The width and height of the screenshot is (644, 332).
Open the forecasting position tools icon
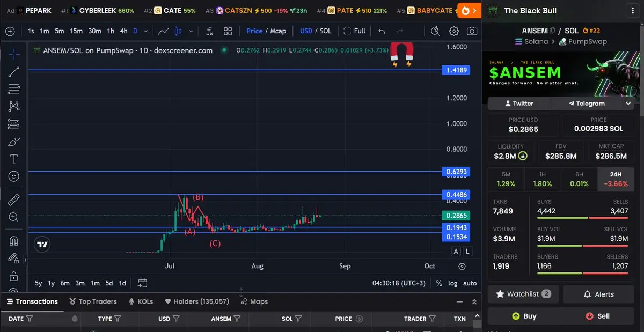pyautogui.click(x=14, y=124)
